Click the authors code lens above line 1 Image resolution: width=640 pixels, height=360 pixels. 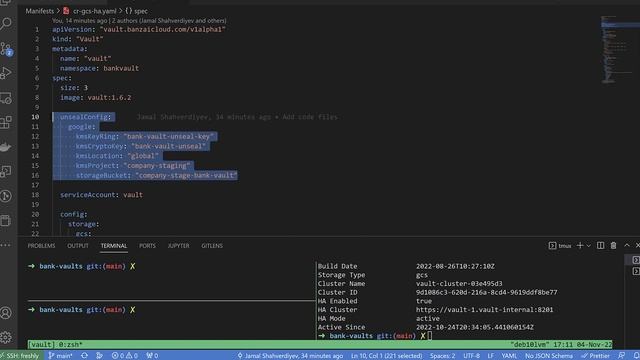coord(139,20)
